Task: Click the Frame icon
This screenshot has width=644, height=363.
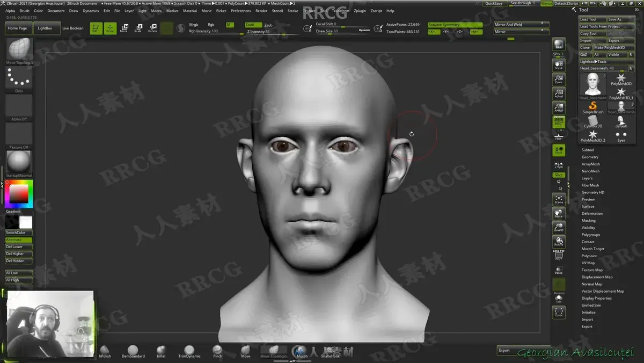Action: pyautogui.click(x=559, y=199)
